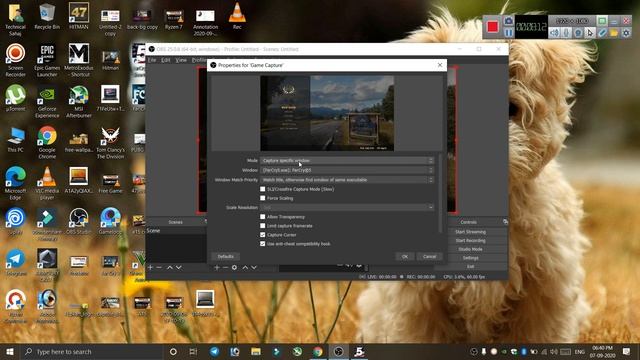Open the recorder's gear settings
The width and height of the screenshot is (640, 360).
coord(626,33)
